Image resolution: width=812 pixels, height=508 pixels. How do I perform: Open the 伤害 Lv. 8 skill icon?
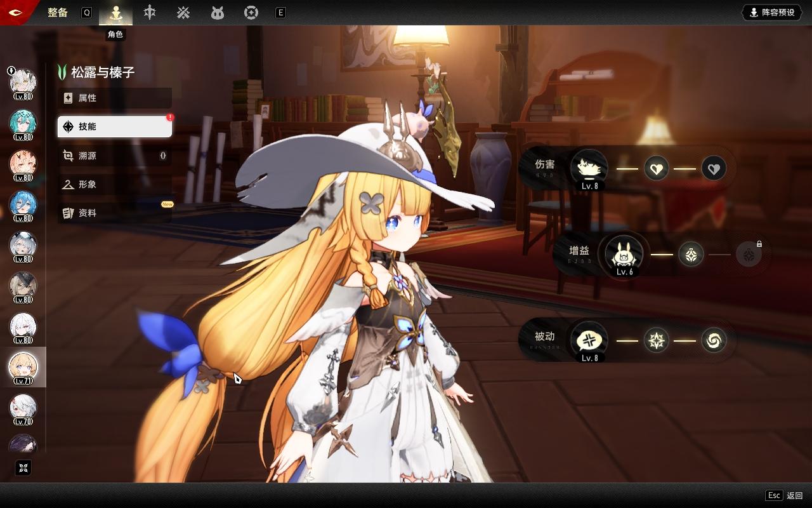coord(589,168)
